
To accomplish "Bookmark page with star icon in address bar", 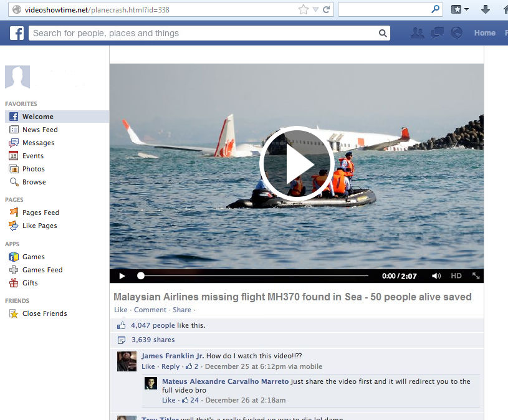I will (304, 9).
